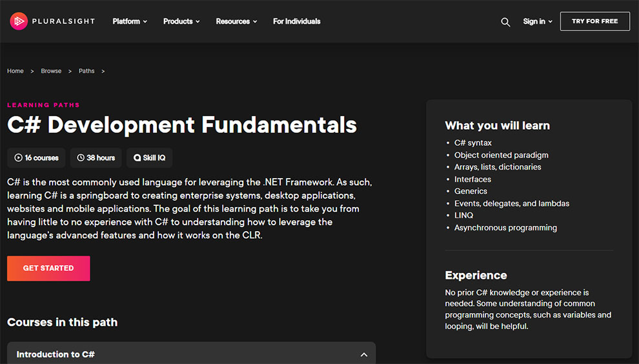This screenshot has height=364, width=639.
Task: Click the C# path description paragraph
Action: pyautogui.click(x=190, y=208)
